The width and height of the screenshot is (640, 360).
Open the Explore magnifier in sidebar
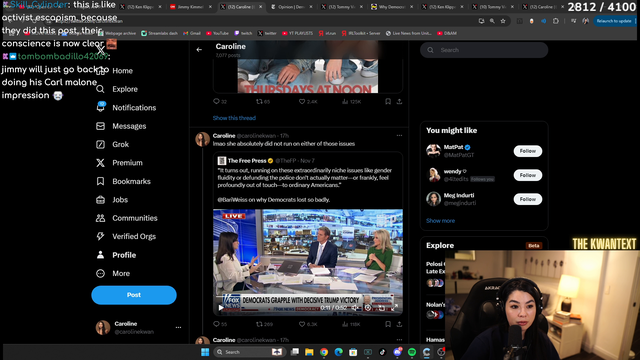click(x=100, y=89)
